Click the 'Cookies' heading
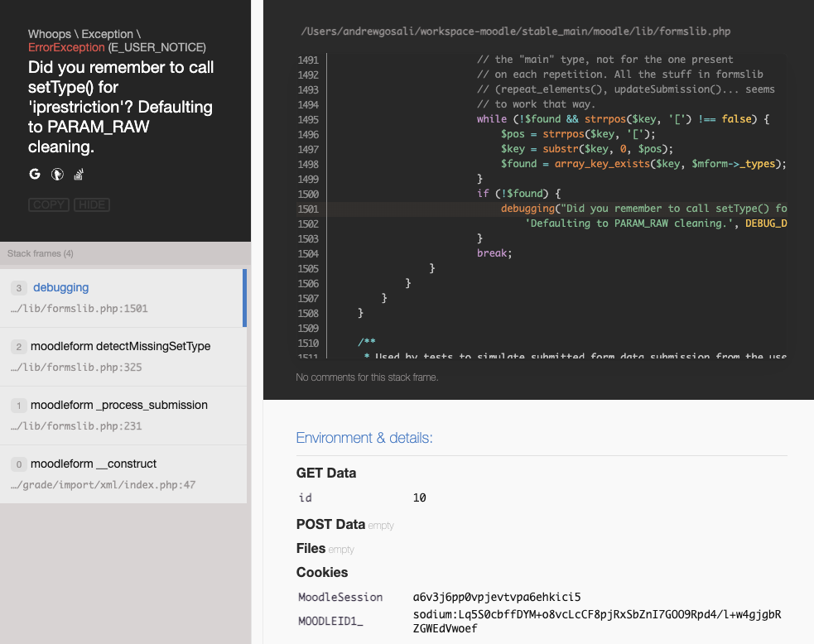The width and height of the screenshot is (814, 644). pos(322,572)
